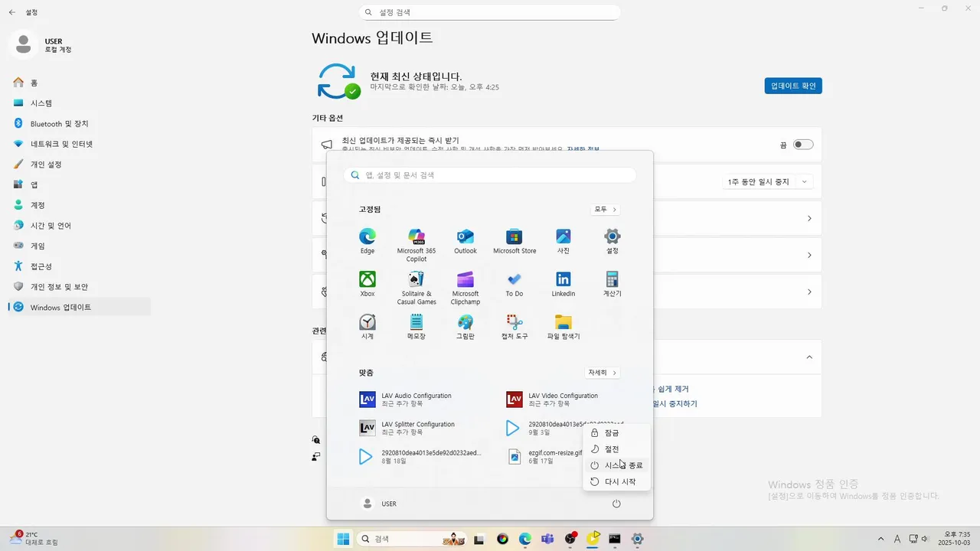Click the Windows Start button on taskbar
Viewport: 980px width, 551px height.
click(343, 539)
